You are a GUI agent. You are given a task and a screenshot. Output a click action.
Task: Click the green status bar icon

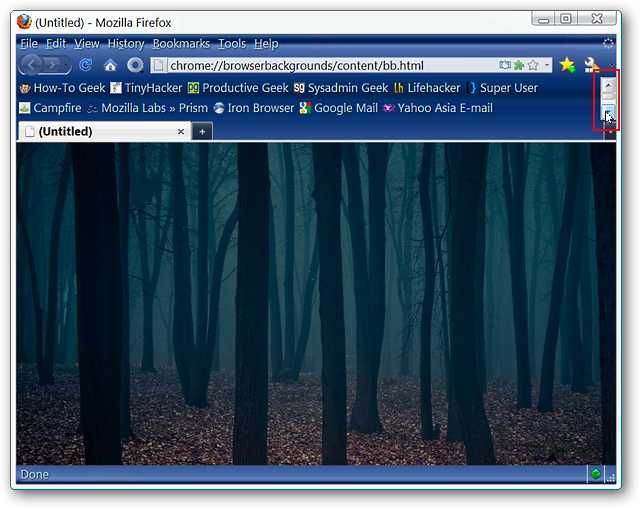point(596,474)
